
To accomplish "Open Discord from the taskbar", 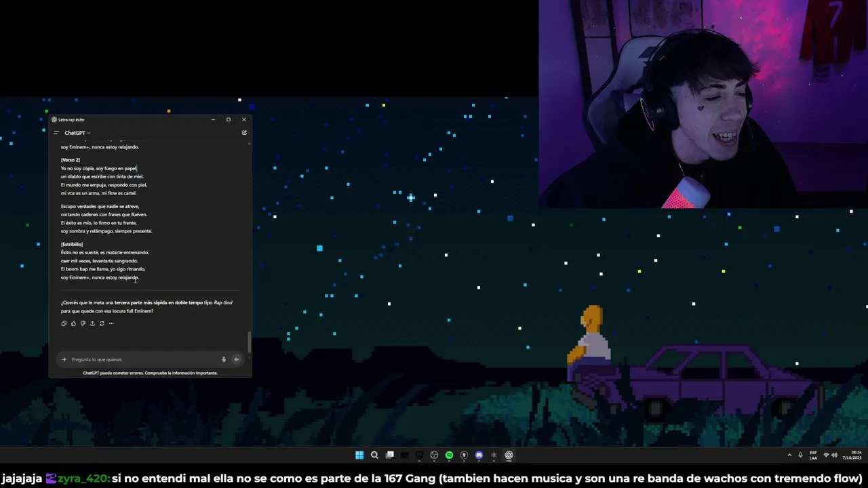I will [479, 455].
